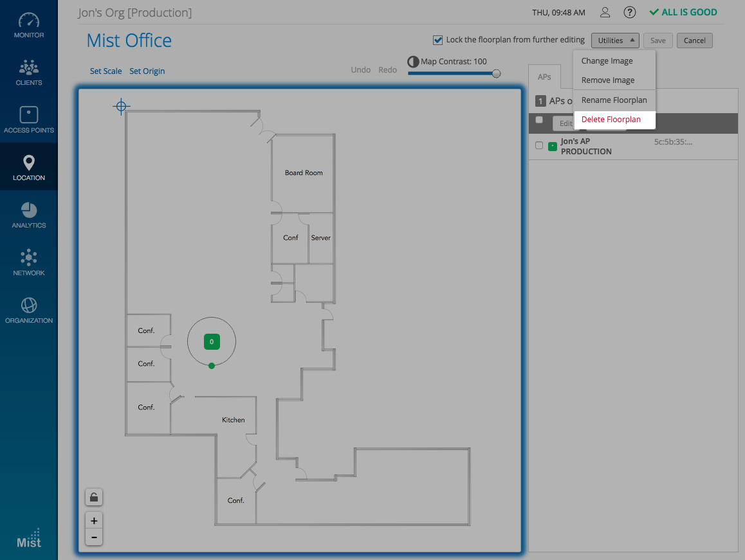Collapse the Utilities dropdown

coord(615,41)
